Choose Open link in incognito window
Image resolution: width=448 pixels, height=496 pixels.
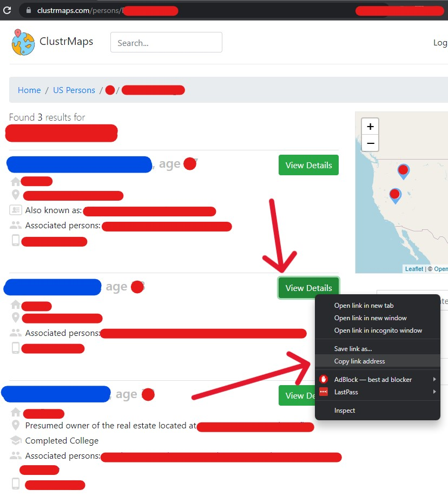(378, 330)
